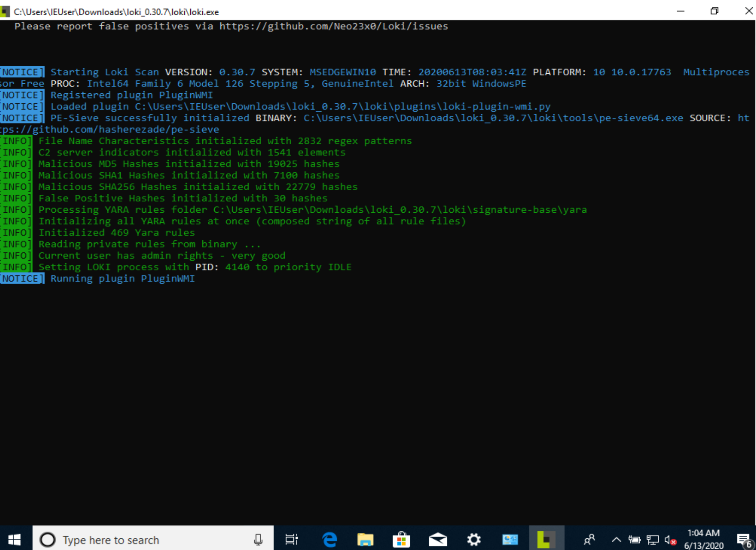
Task: Open Settings gear on the taskbar
Action: (x=474, y=540)
